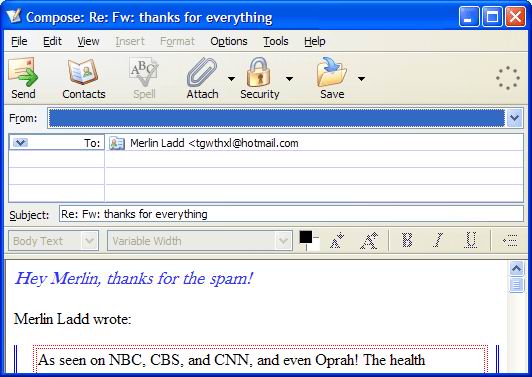This screenshot has height=377, width=532.
Task: Click the black text color swatch
Action: pyautogui.click(x=306, y=237)
